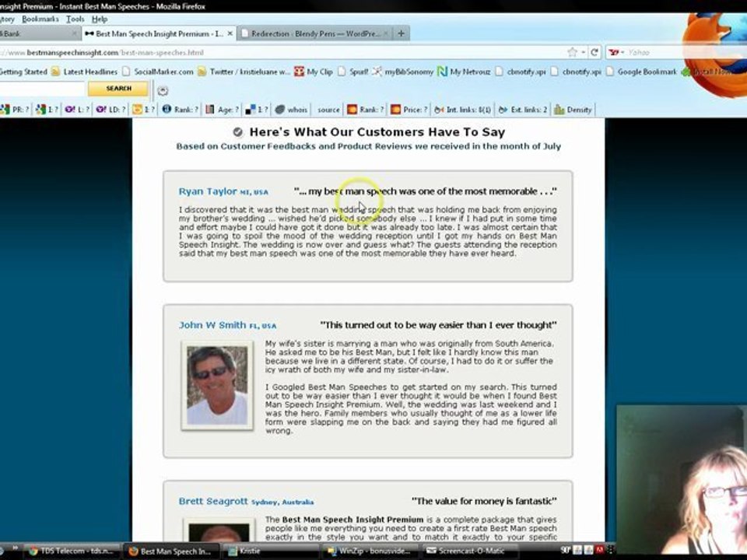Image resolution: width=747 pixels, height=560 pixels.
Task: Click the Brett Seagrott photo thumbnail
Action: click(218, 531)
